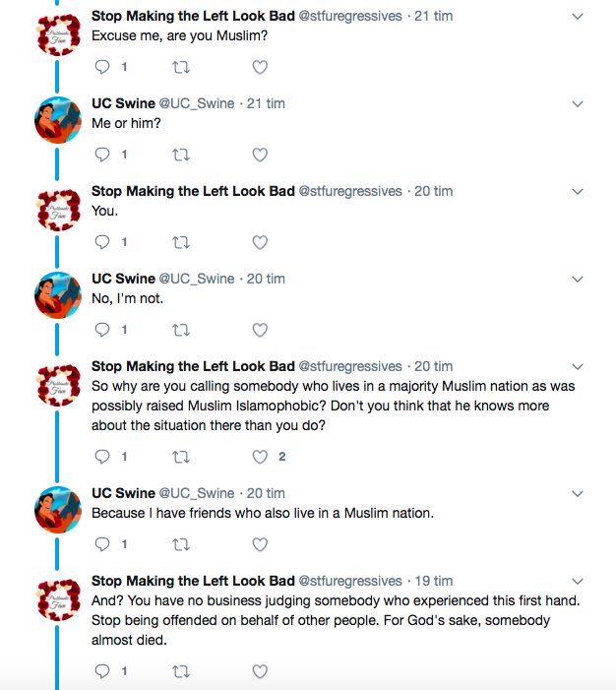
Task: Open the chevron menu on "No, I'm not." tweet
Action: (x=578, y=280)
